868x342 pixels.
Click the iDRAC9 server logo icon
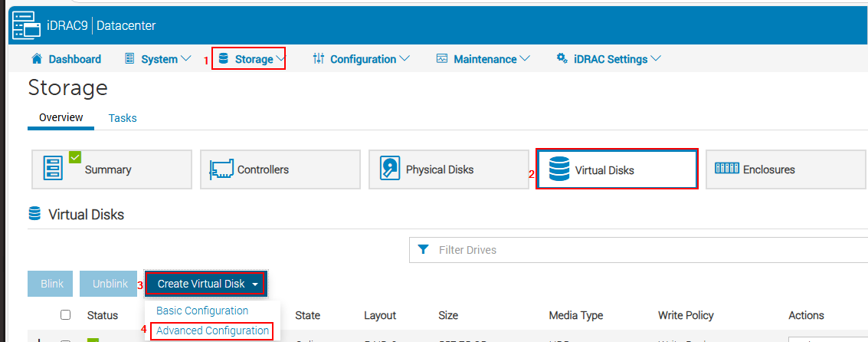[x=25, y=25]
